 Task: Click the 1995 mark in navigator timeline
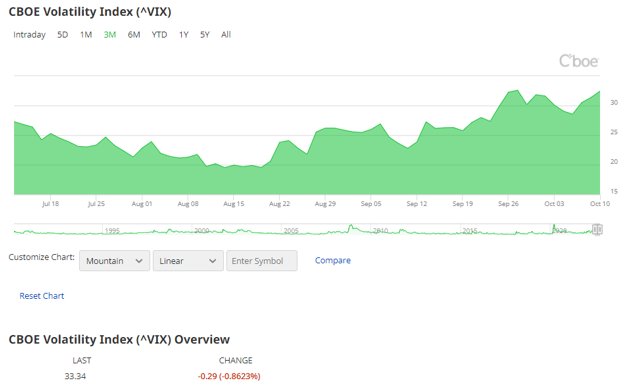pos(112,231)
